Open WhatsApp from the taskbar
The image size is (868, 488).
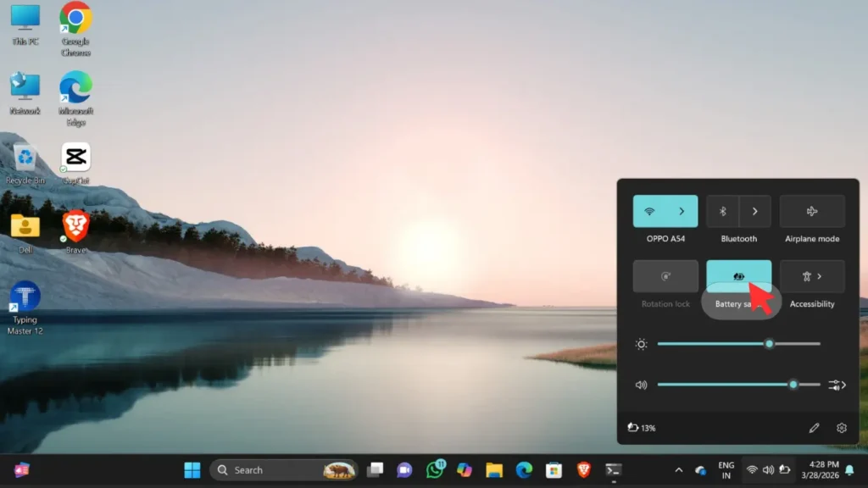pos(433,469)
